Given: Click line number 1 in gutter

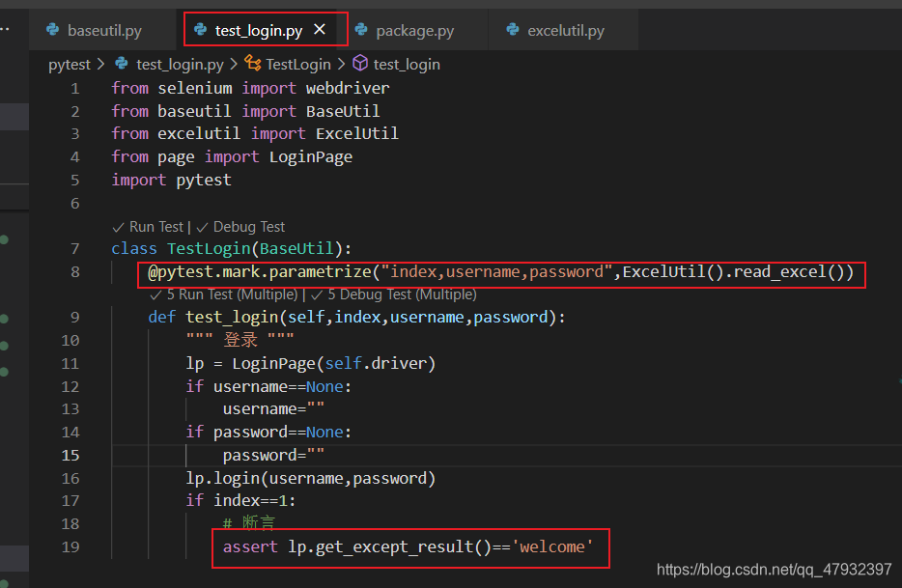Looking at the screenshot, I should (x=74, y=89).
